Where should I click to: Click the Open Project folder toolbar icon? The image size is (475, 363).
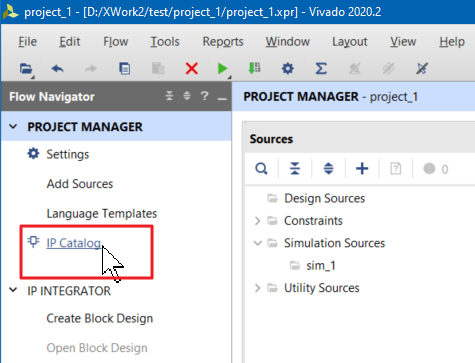click(26, 69)
